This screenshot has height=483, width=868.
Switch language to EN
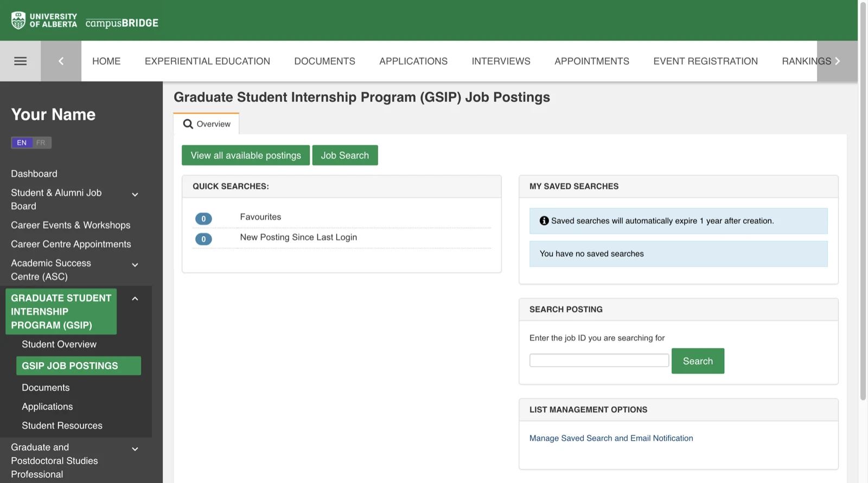[22, 143]
